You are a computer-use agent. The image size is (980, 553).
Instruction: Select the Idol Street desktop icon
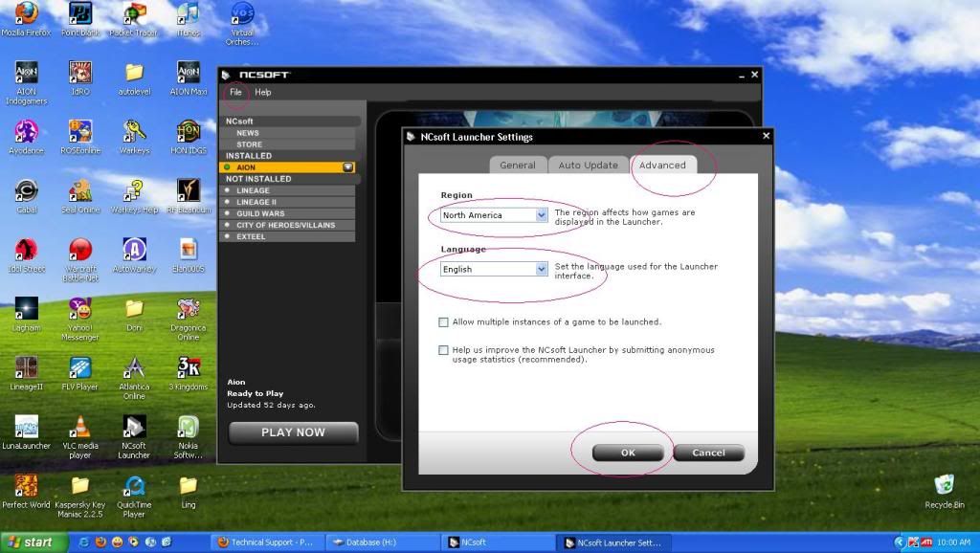click(x=26, y=250)
